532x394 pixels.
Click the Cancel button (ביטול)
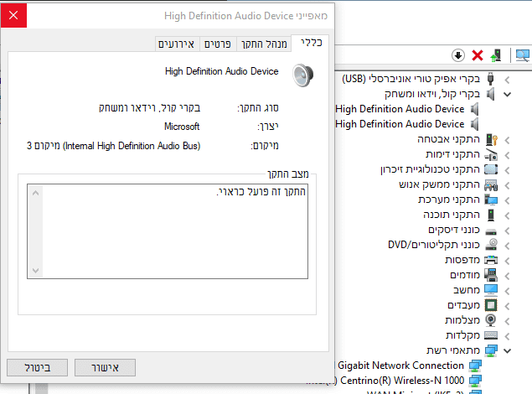pyautogui.click(x=37, y=367)
